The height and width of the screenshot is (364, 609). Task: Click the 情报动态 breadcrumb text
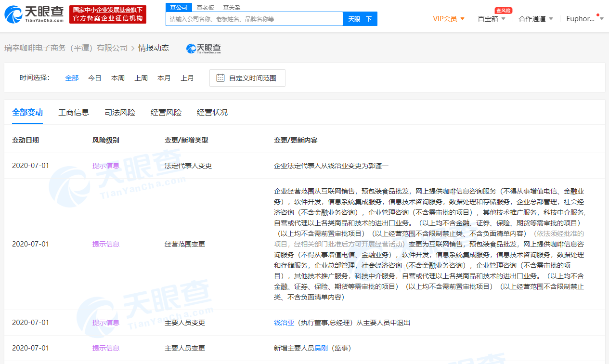point(154,48)
